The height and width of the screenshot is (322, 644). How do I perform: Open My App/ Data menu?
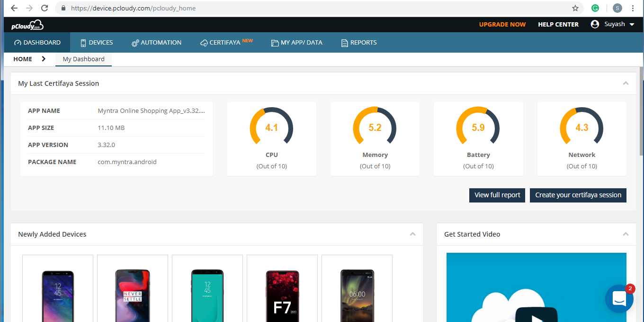pos(297,43)
